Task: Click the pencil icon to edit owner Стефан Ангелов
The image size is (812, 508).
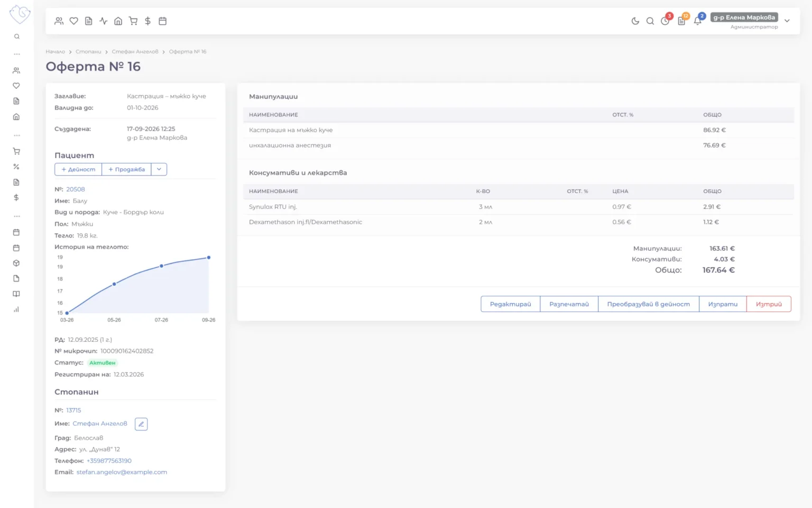Action: pyautogui.click(x=141, y=424)
